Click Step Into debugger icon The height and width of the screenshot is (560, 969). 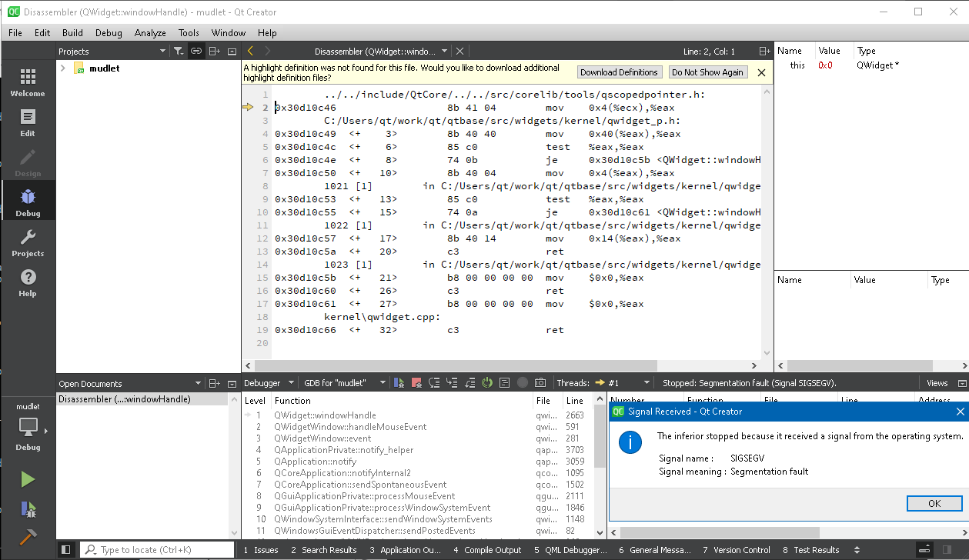(452, 382)
